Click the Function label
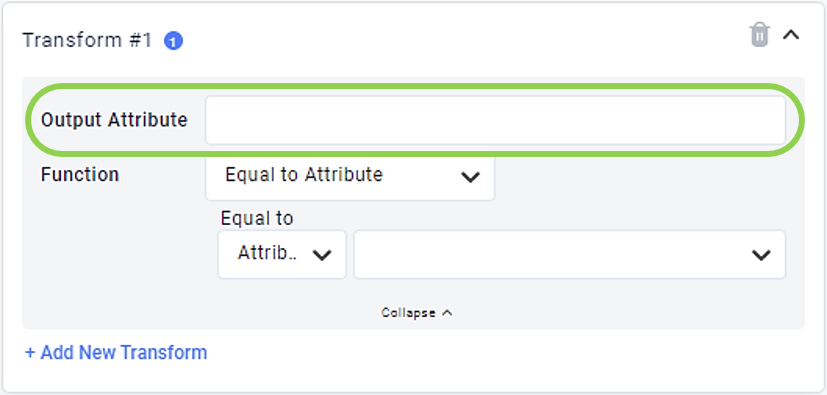This screenshot has height=395, width=827. point(80,175)
